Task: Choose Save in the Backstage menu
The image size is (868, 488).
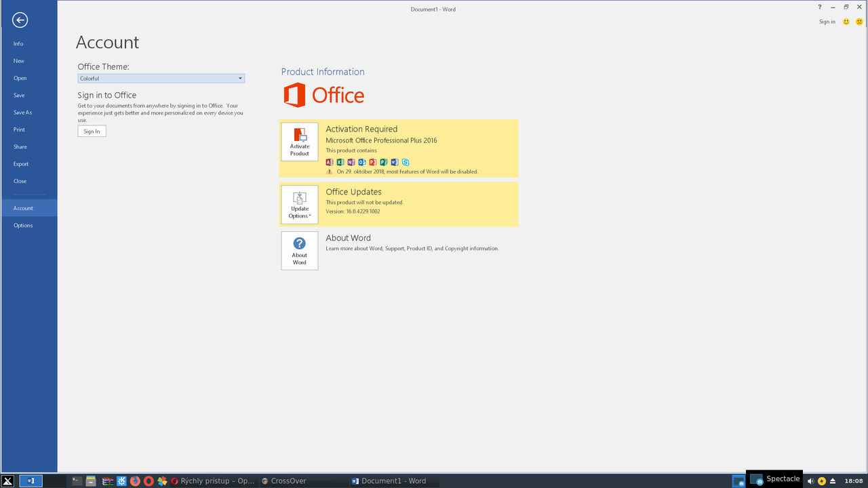Action: pos(28,96)
